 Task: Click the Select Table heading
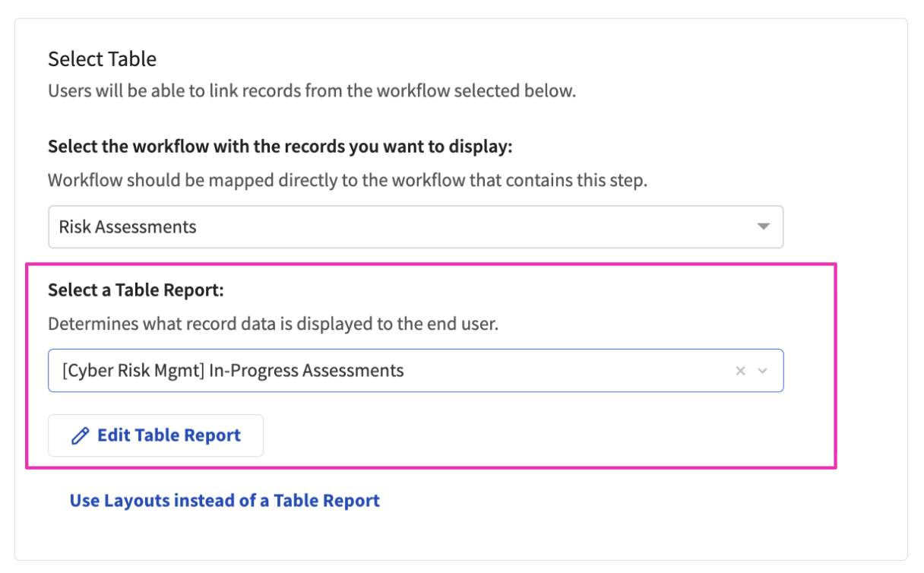point(102,59)
